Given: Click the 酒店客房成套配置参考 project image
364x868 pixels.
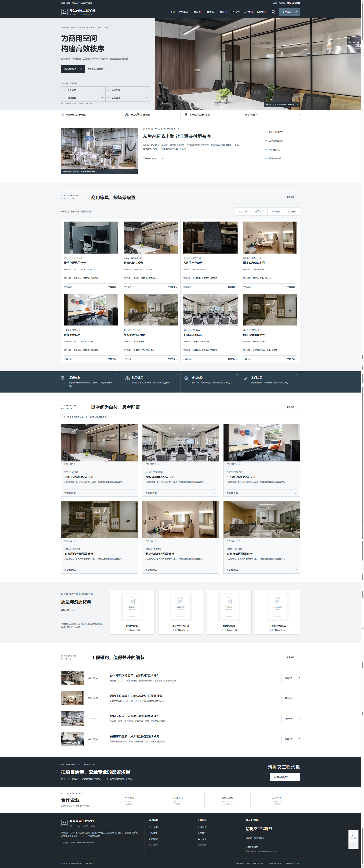Looking at the screenshot, I should click(180, 520).
